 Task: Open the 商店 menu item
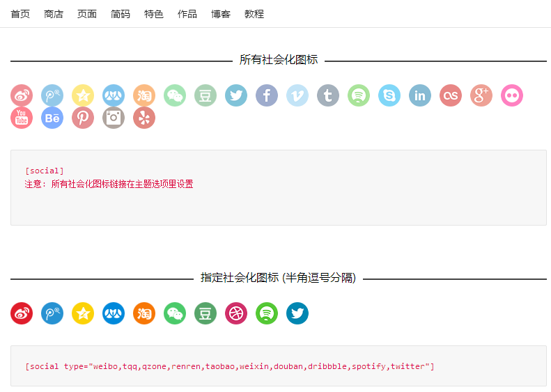(x=54, y=14)
